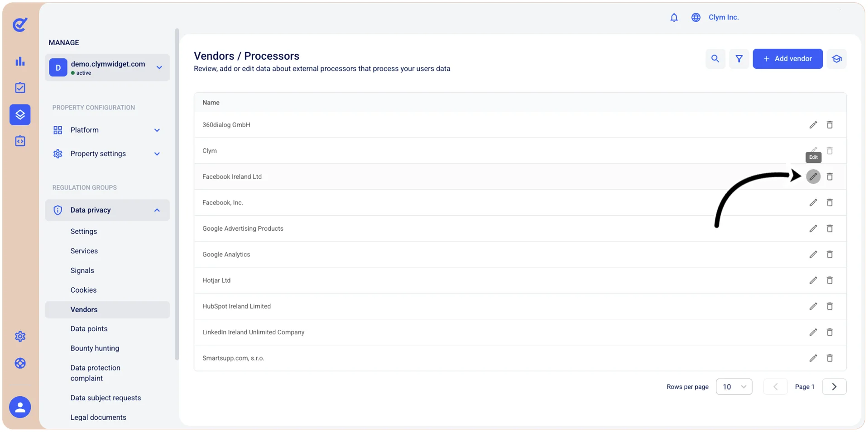Screen dimensions: 868x432
Task: Delete the Facebook Ireland Ltd vendor
Action: point(830,176)
